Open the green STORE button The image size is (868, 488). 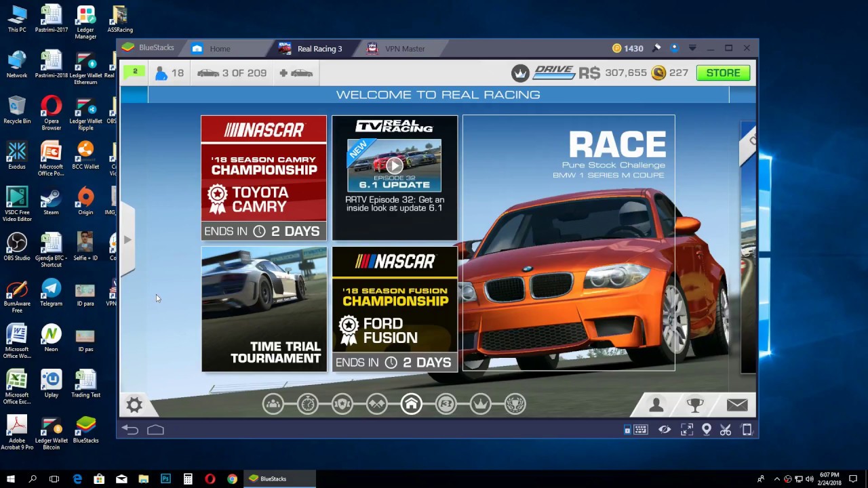tap(723, 73)
